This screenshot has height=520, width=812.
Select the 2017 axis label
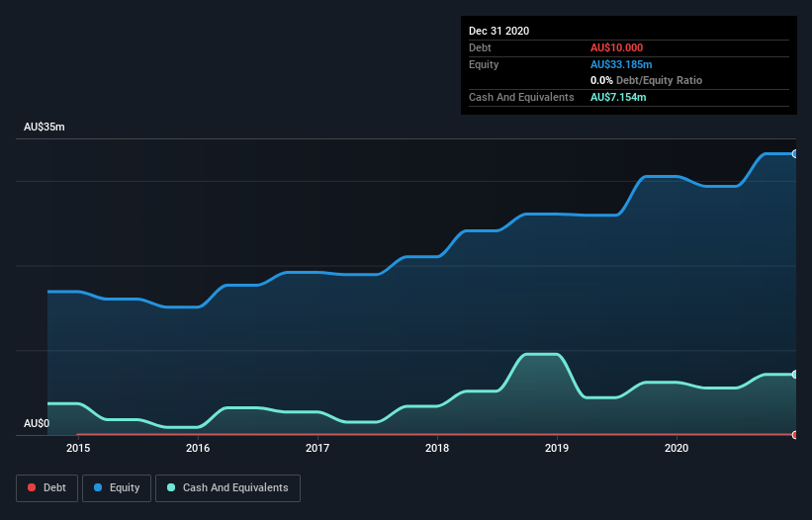click(x=317, y=448)
